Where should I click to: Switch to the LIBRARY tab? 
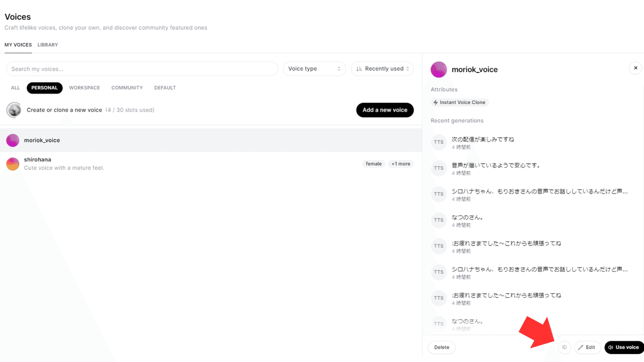[48, 45]
